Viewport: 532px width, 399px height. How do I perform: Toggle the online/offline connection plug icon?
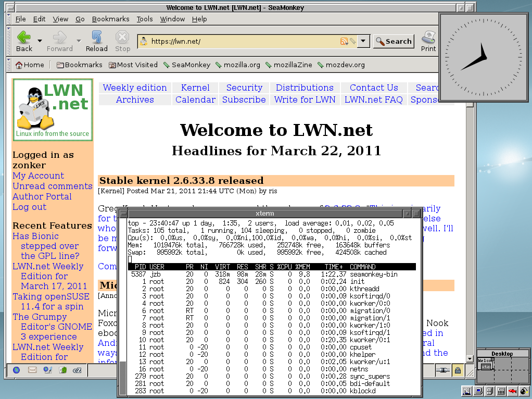[442, 370]
